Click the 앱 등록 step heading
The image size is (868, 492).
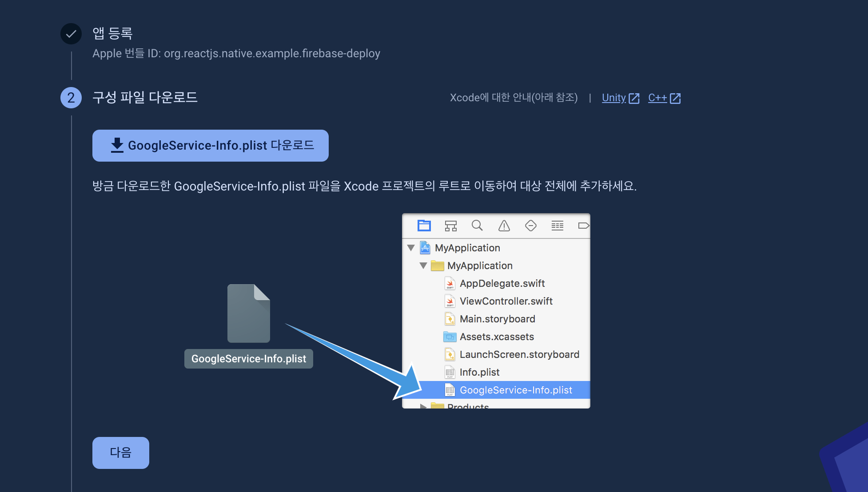[112, 33]
